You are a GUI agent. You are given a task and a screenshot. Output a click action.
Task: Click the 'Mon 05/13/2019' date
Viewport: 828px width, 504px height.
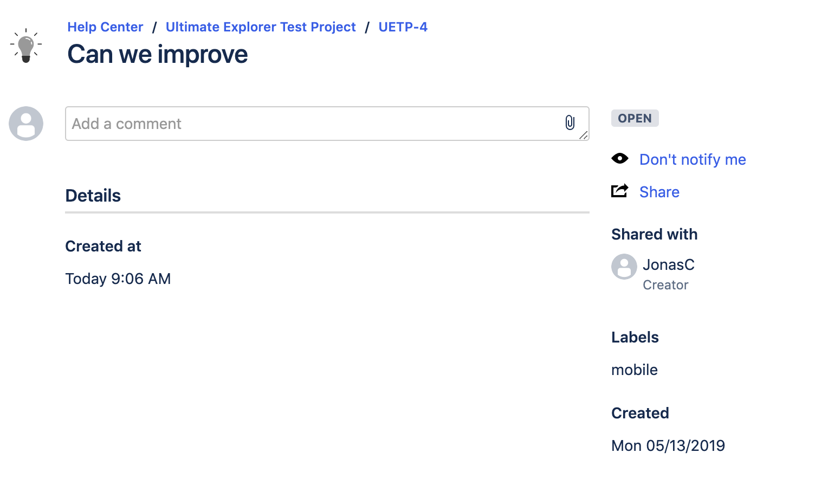coord(668,445)
